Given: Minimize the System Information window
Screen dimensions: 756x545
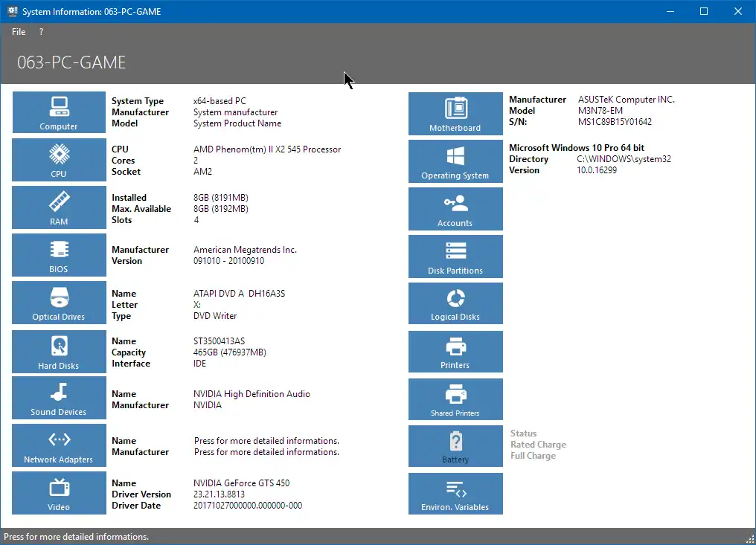Looking at the screenshot, I should [x=670, y=11].
